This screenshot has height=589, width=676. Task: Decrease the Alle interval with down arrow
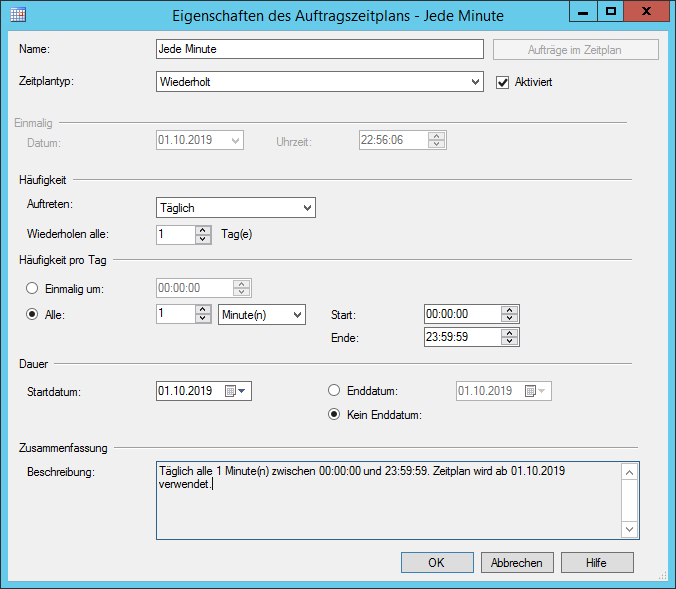[x=203, y=319]
